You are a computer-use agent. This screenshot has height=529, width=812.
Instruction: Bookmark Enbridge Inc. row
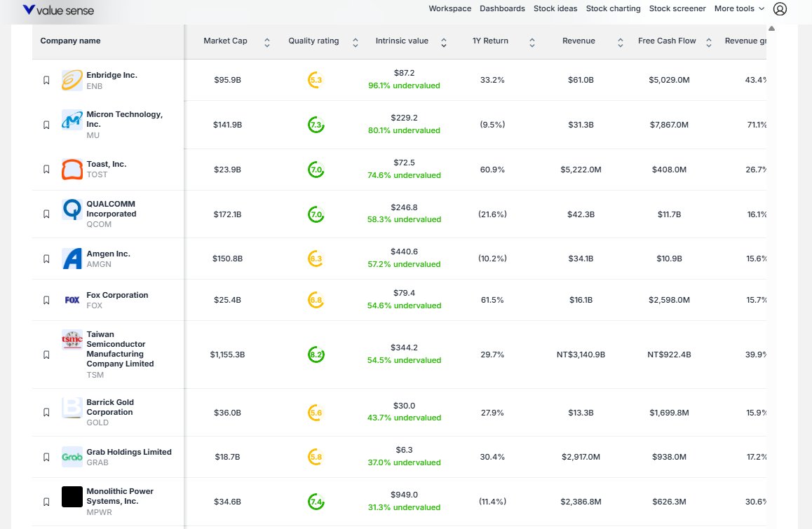pos(46,81)
